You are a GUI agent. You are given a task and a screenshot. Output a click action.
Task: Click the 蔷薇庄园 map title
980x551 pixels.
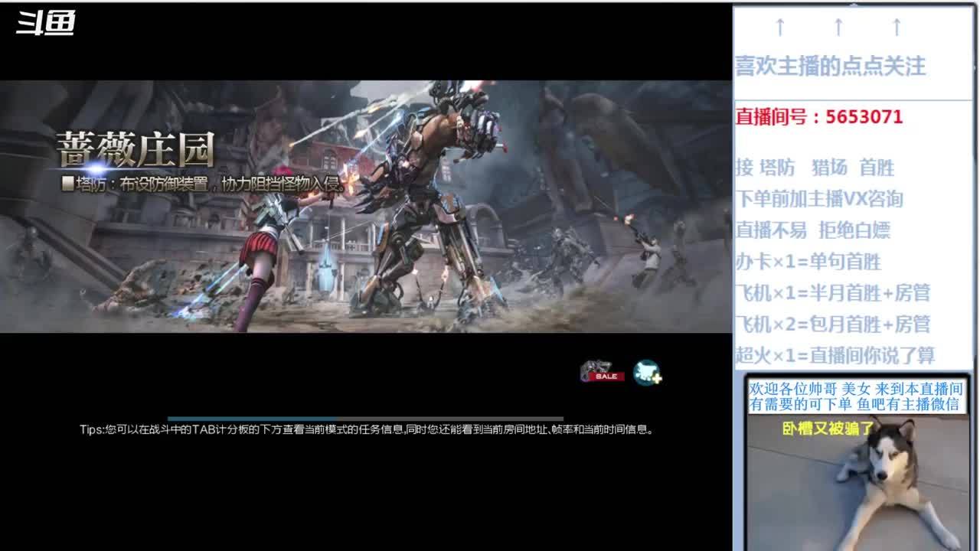(x=136, y=149)
